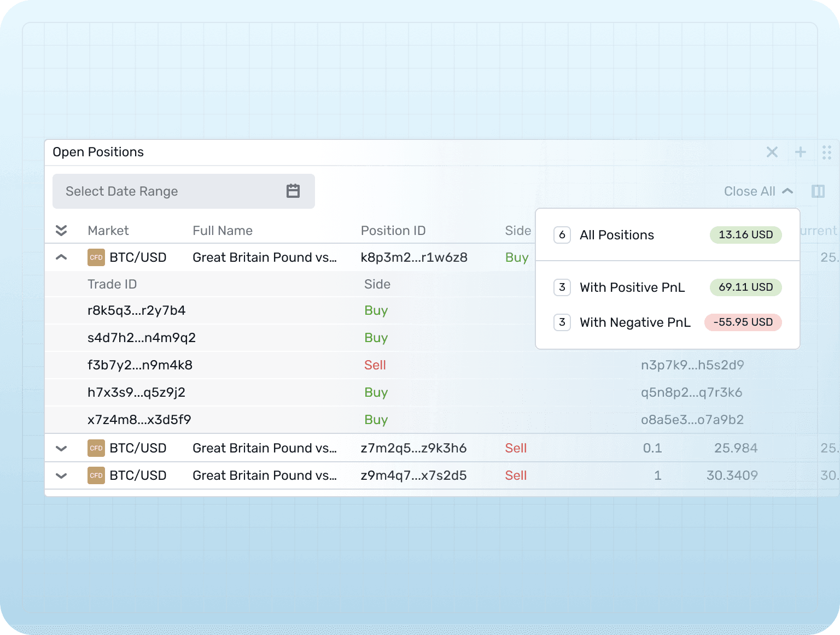
Task: Click position ID z9m4q7...x7s2d5
Action: [413, 475]
